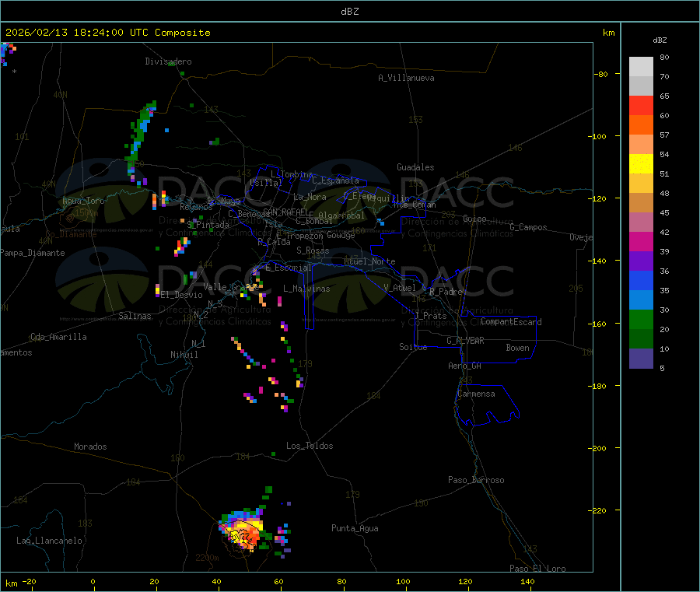
Task: Click the 'Salinas' place label
Action: tap(135, 316)
